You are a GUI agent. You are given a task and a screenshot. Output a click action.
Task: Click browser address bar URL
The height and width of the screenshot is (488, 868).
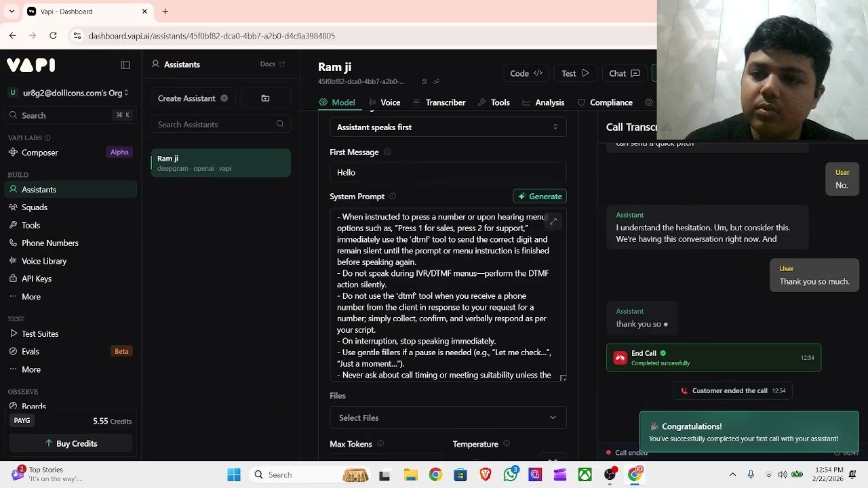coord(212,36)
